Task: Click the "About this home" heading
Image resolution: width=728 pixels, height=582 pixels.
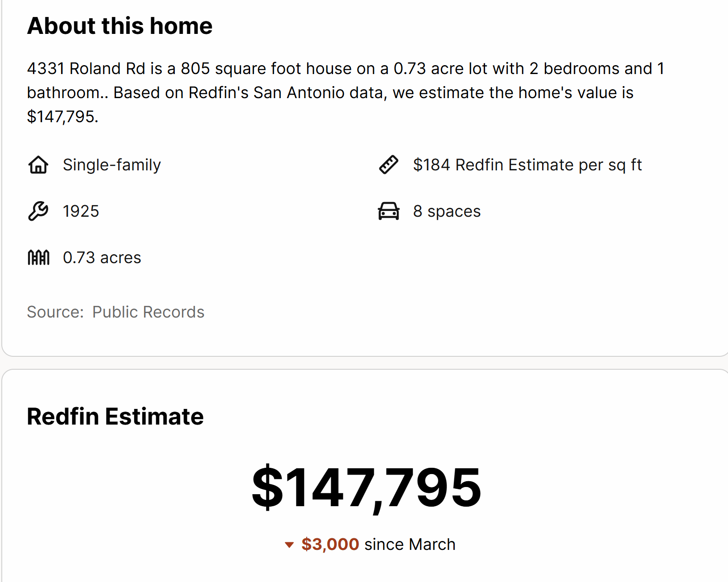Action: point(119,26)
